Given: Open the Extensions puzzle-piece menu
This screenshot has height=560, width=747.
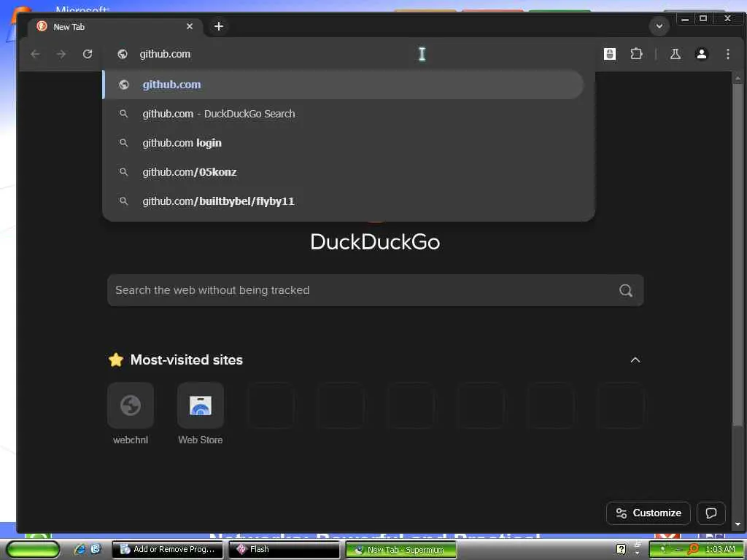Looking at the screenshot, I should [636, 54].
